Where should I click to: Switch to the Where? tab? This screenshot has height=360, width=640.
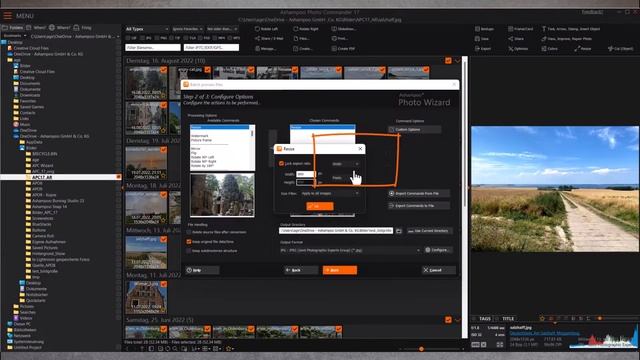pos(60,28)
